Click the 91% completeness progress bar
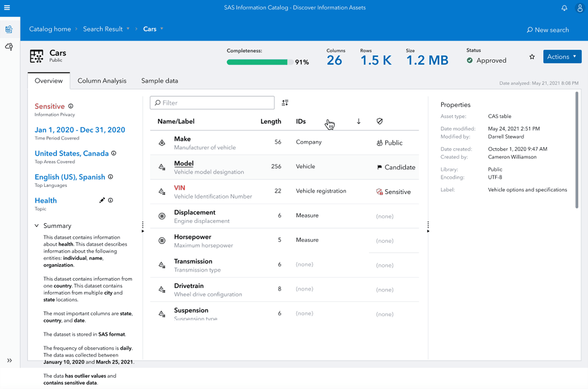This screenshot has height=389, width=588. pos(259,62)
